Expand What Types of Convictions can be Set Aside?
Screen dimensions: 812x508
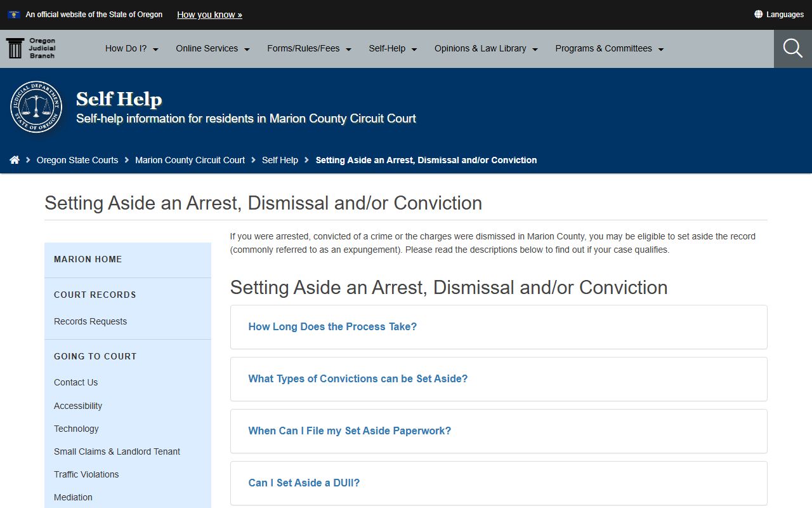[x=499, y=379]
